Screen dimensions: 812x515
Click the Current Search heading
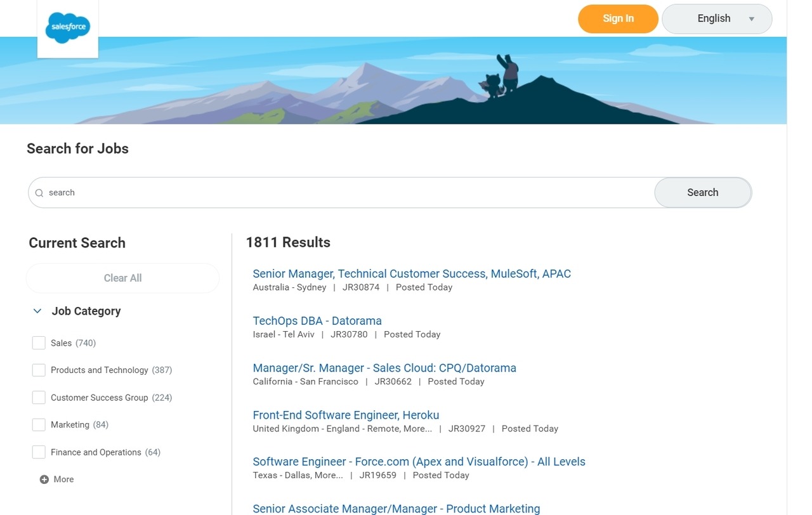(x=77, y=243)
